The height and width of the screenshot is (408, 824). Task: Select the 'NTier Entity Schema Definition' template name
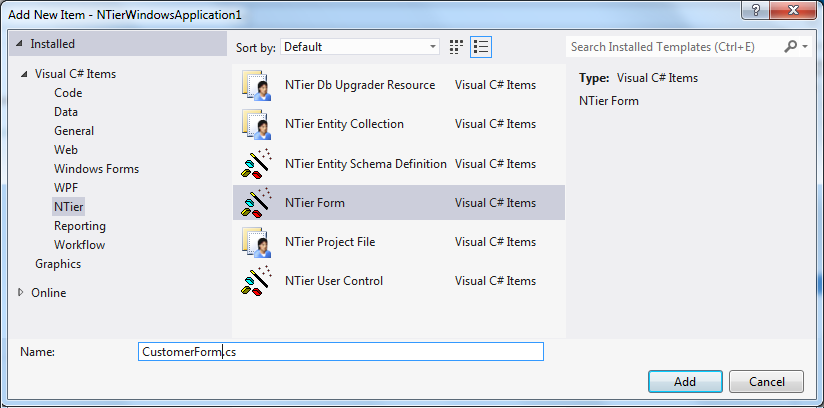[x=366, y=164]
